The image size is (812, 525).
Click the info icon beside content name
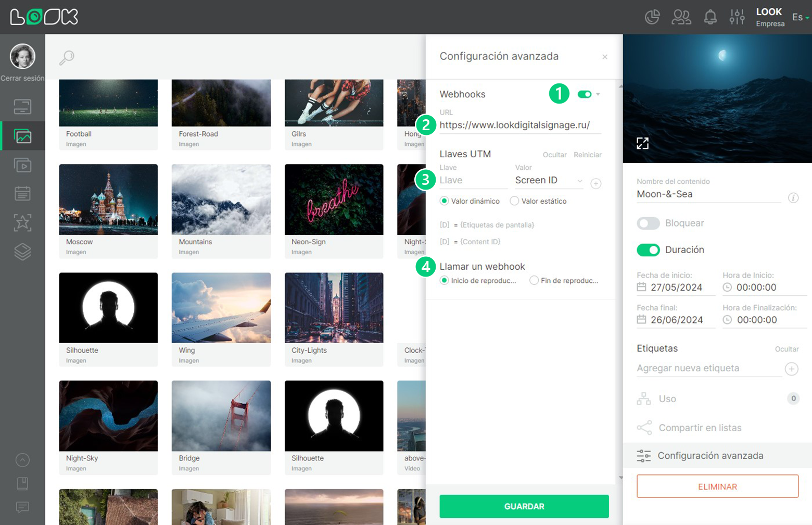point(793,198)
